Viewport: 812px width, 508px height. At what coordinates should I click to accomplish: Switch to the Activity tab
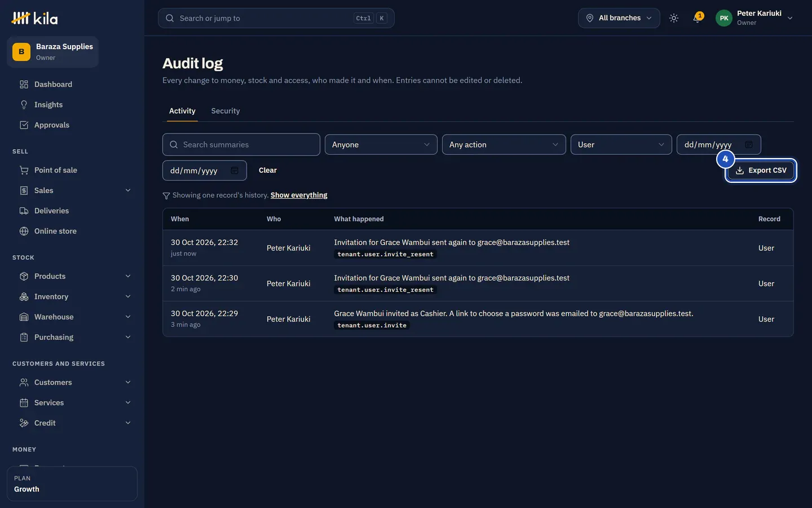(182, 111)
